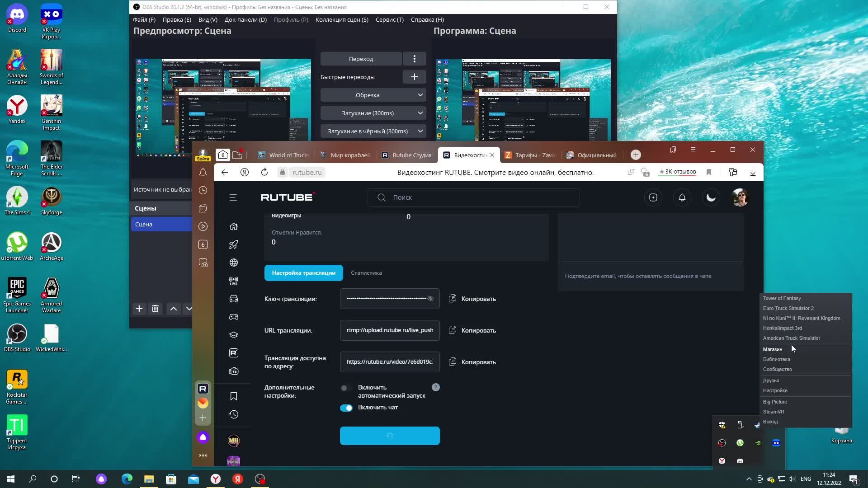Switch to the Статистика tab
This screenshot has height=488, width=868.
click(x=366, y=273)
